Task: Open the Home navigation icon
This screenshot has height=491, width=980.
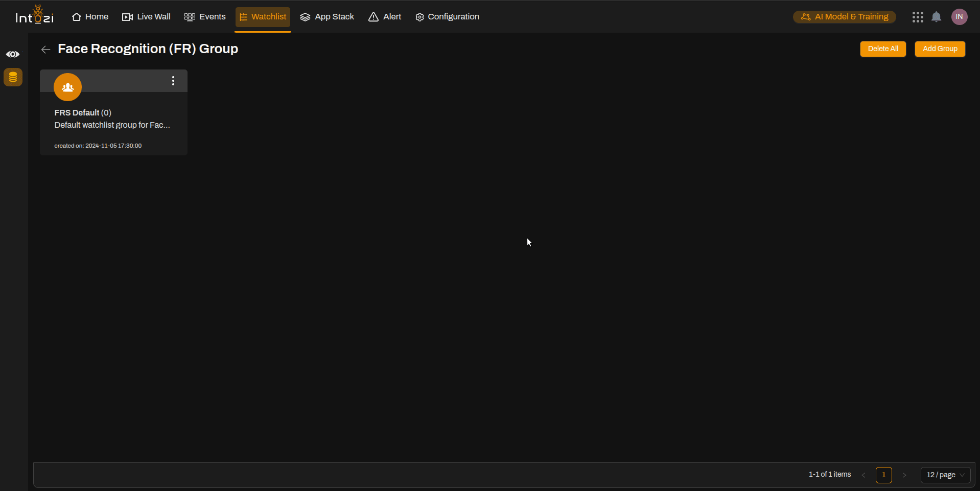Action: pos(76,16)
